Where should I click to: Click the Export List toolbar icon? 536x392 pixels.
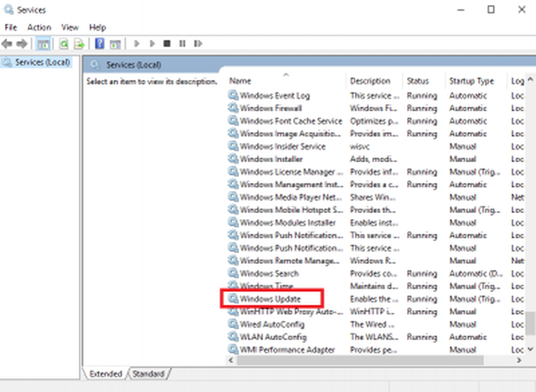(79, 44)
